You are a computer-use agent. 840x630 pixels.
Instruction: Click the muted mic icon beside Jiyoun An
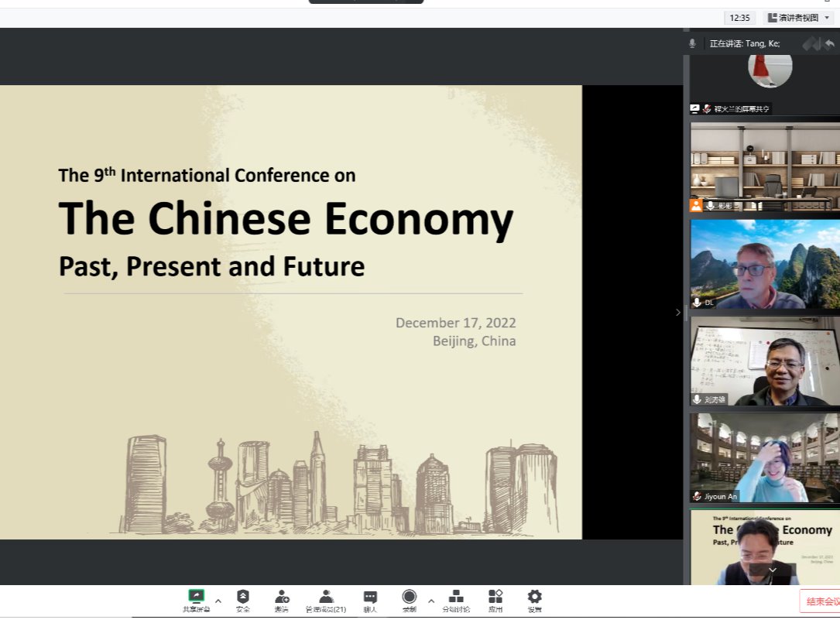pyautogui.click(x=697, y=497)
